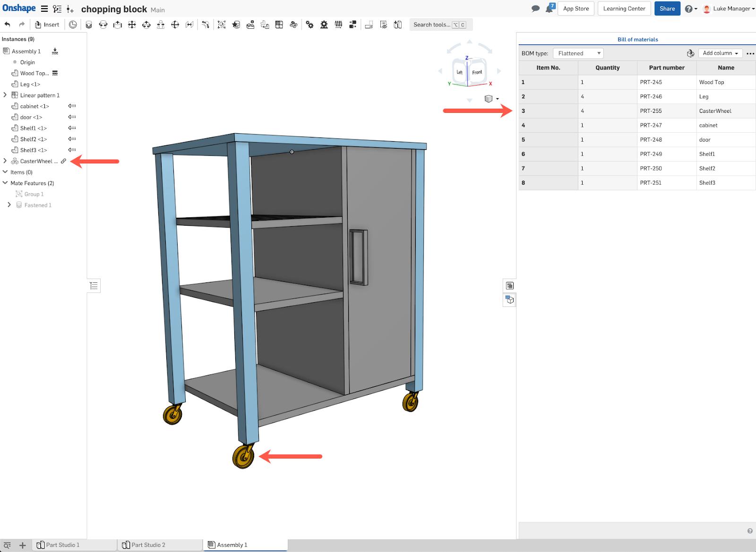Click the Insert new tab plus icon
Viewport: 756px width, 552px height.
point(22,545)
